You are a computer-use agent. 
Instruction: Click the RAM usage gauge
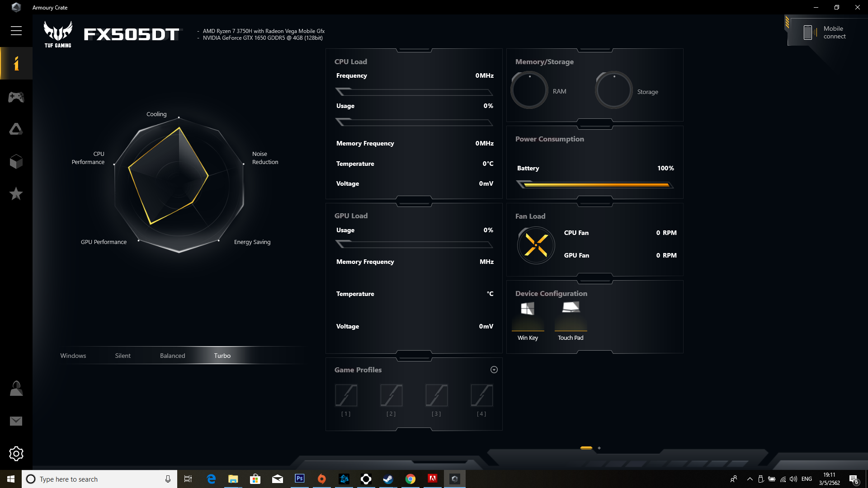(x=529, y=90)
